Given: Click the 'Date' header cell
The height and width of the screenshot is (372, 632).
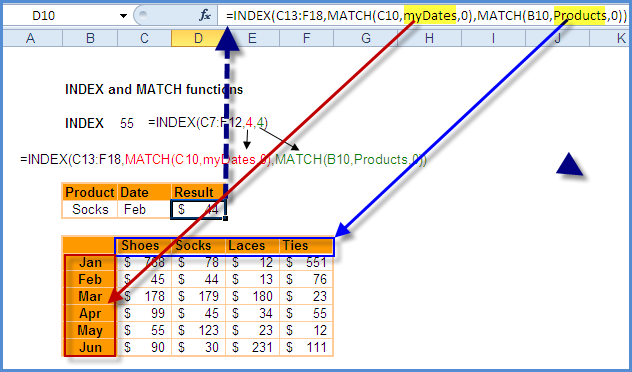Looking at the screenshot, I should pyautogui.click(x=144, y=192).
